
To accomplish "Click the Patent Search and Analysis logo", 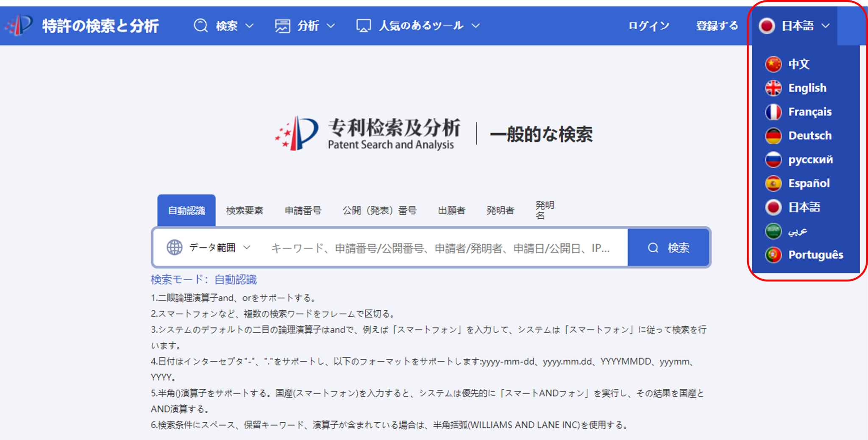I will [x=367, y=134].
